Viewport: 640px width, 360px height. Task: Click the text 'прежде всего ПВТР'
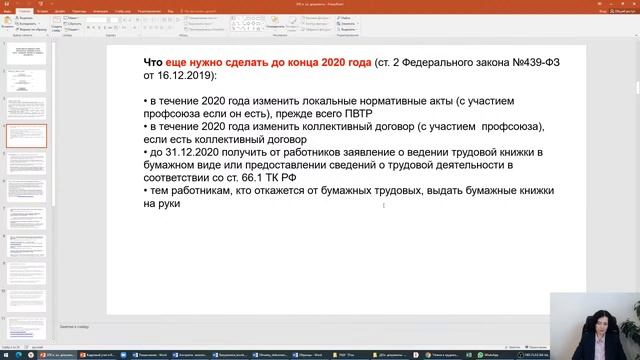click(x=324, y=113)
